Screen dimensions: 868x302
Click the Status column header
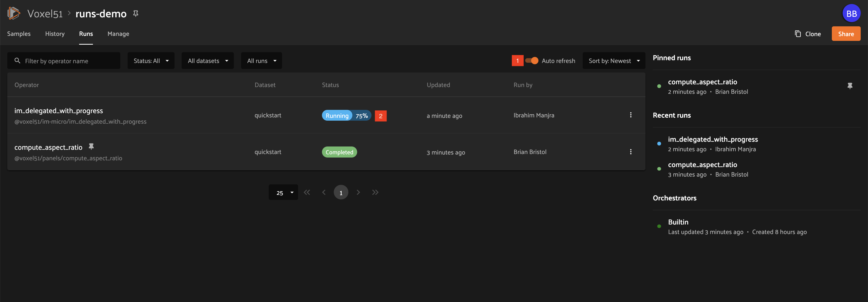[330, 85]
